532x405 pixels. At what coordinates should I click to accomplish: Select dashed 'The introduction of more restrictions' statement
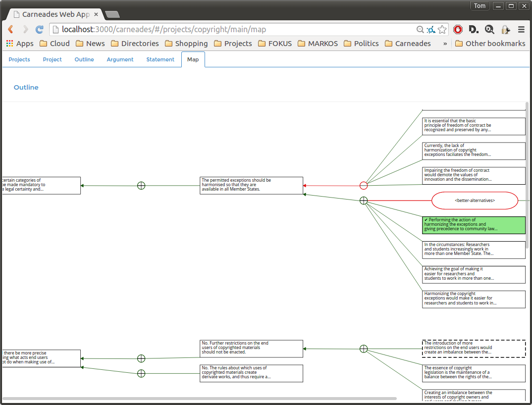click(x=474, y=349)
